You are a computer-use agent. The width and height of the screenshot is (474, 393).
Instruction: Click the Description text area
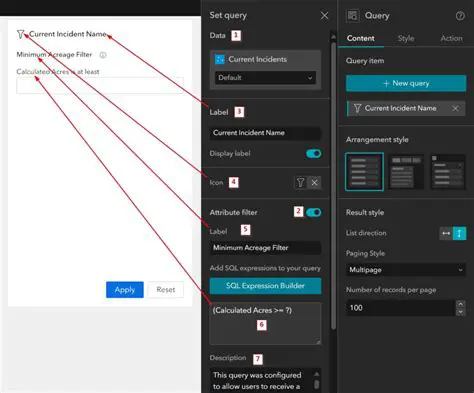point(262,380)
